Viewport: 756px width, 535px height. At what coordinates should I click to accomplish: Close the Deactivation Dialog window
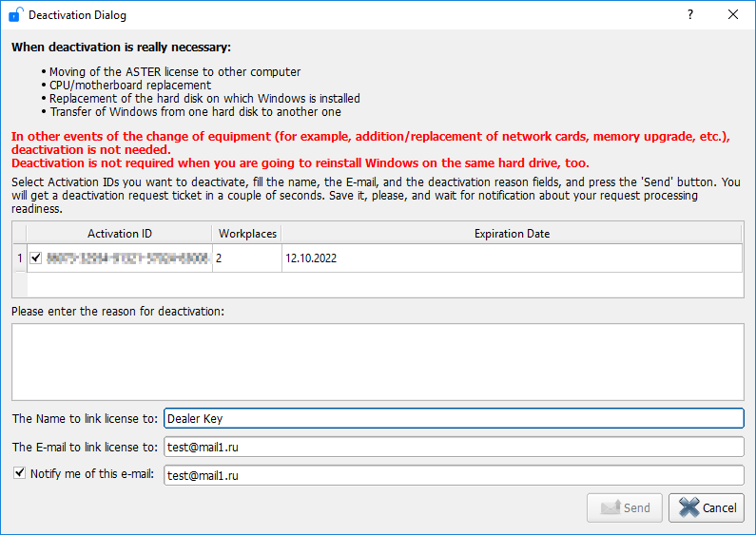point(733,15)
